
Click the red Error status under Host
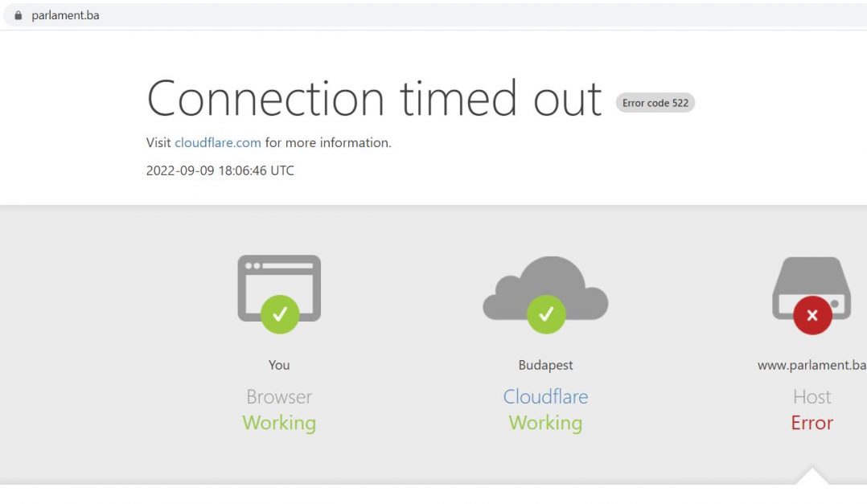(812, 423)
